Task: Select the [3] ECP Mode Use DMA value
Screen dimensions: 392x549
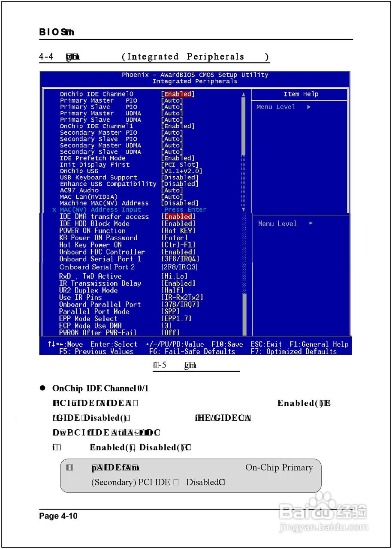Action: (166, 326)
